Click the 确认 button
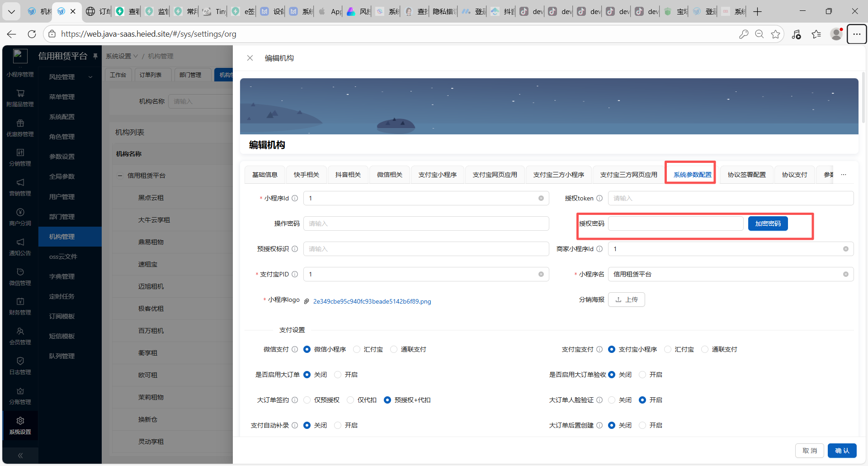Screen dimensions: 868x466 click(x=842, y=451)
